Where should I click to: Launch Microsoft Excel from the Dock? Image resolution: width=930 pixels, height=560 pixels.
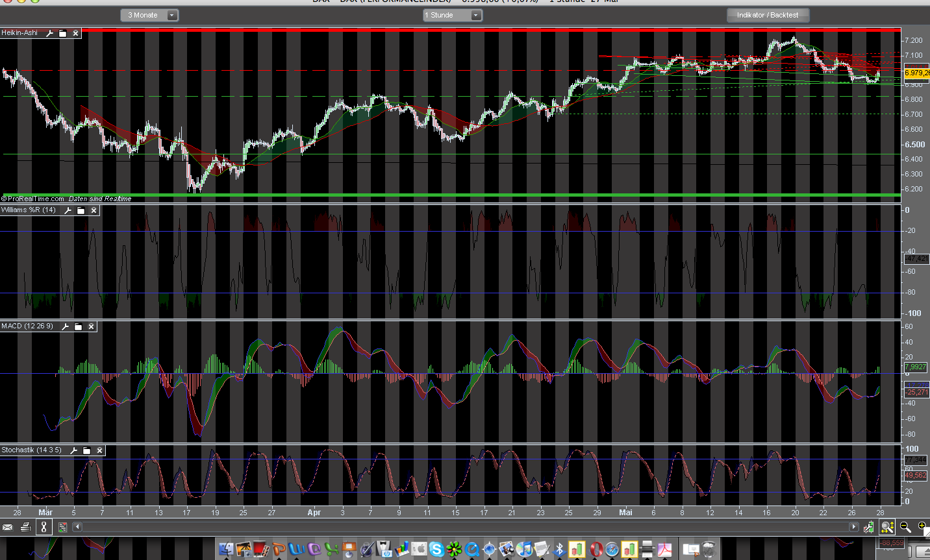[x=332, y=550]
